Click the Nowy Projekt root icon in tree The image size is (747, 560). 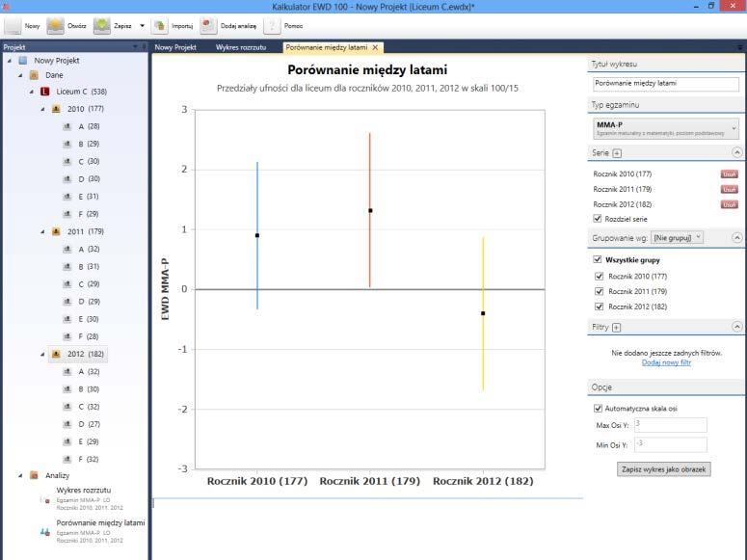[x=23, y=61]
